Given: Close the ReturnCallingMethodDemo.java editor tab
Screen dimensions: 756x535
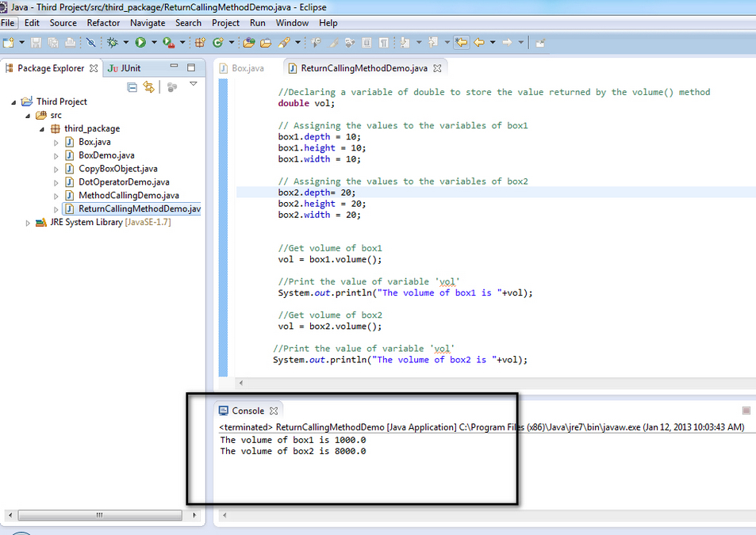Looking at the screenshot, I should (437, 68).
